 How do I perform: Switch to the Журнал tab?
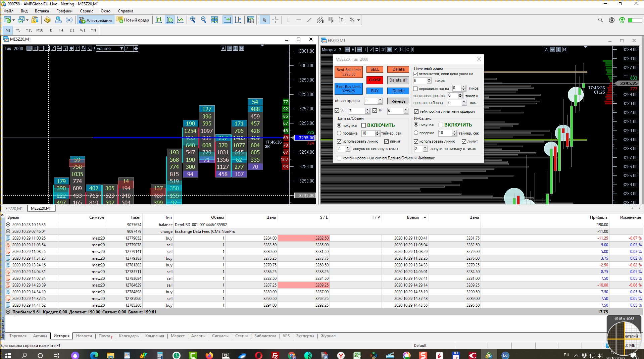(328, 336)
